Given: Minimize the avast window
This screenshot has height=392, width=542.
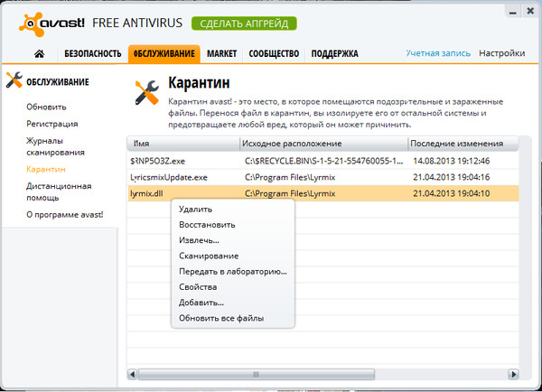Looking at the screenshot, I should [x=513, y=12].
